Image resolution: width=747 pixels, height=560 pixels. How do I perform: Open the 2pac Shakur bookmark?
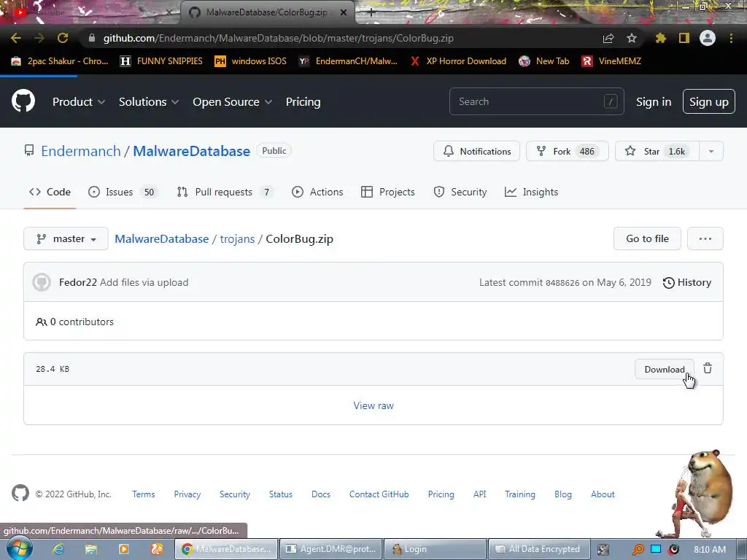[60, 61]
